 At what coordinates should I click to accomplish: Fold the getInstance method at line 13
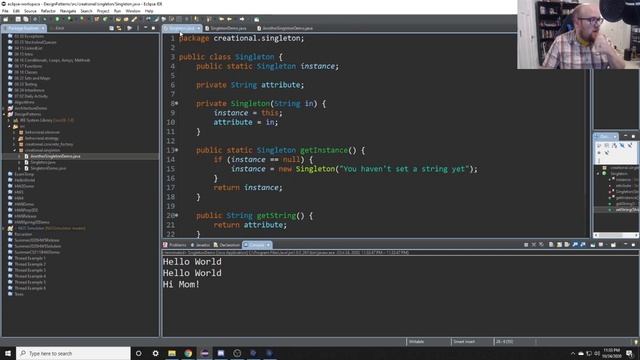[x=177, y=150]
